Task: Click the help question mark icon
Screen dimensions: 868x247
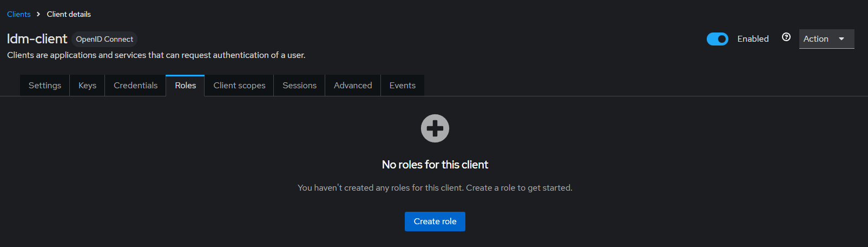Action: point(786,37)
